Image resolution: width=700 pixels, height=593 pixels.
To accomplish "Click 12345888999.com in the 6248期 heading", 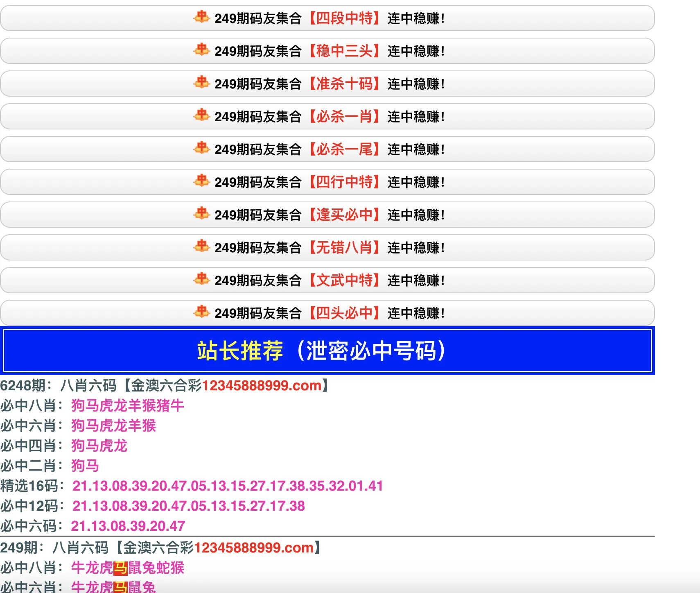I will coord(262,385).
